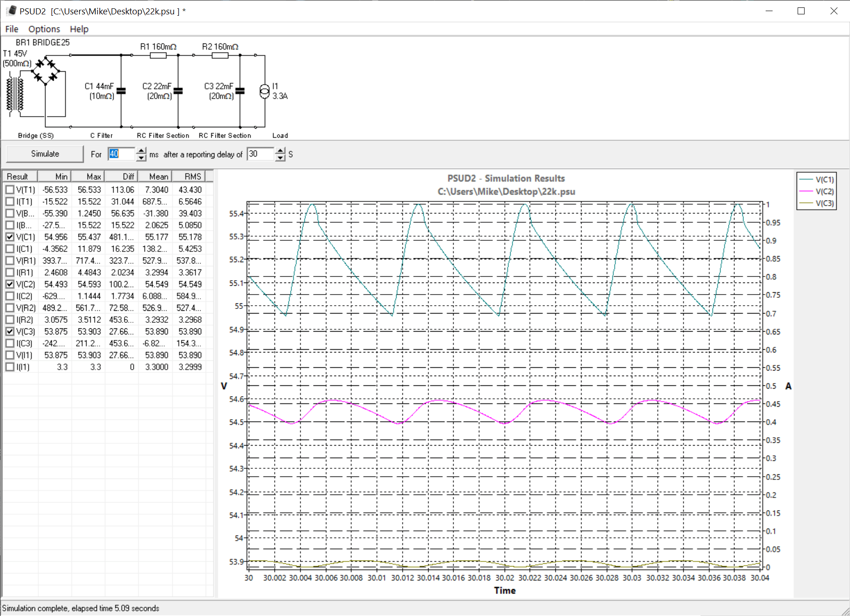Click the Max column header
Viewport: 850px width, 616px height.
(x=88, y=176)
